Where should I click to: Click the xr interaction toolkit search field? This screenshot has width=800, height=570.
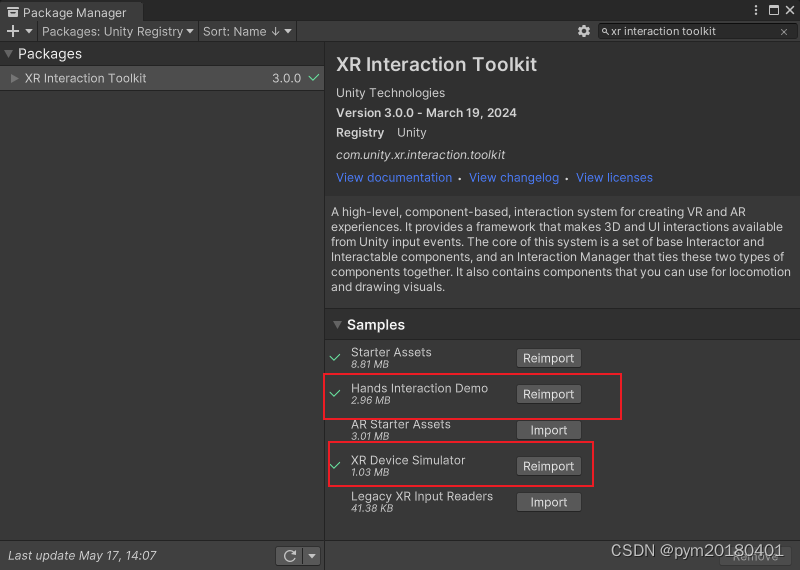coord(696,31)
